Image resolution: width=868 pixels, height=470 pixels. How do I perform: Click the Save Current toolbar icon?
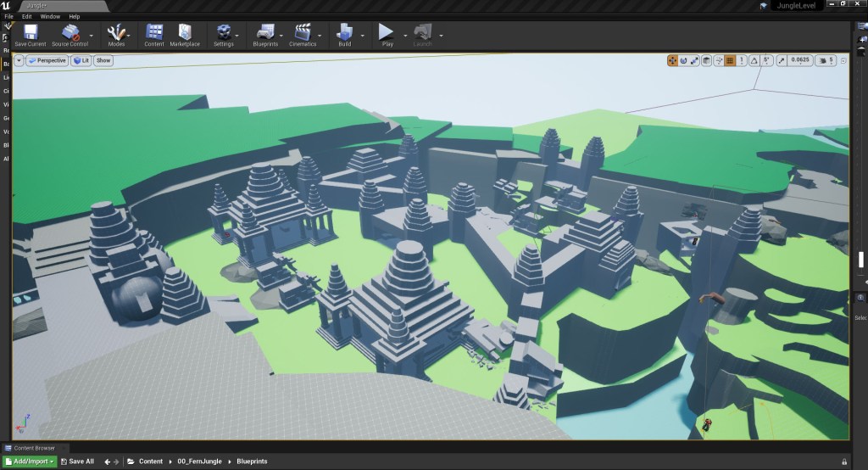tap(31, 32)
